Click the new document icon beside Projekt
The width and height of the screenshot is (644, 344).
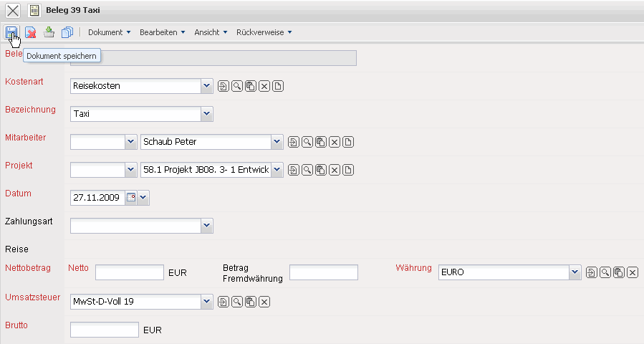[x=348, y=171]
